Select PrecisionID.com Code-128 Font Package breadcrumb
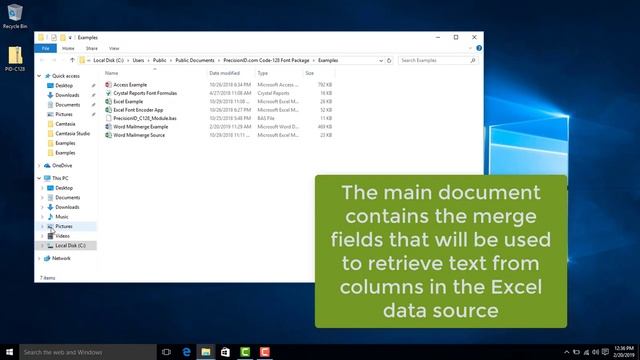The image size is (640, 360). (266, 60)
